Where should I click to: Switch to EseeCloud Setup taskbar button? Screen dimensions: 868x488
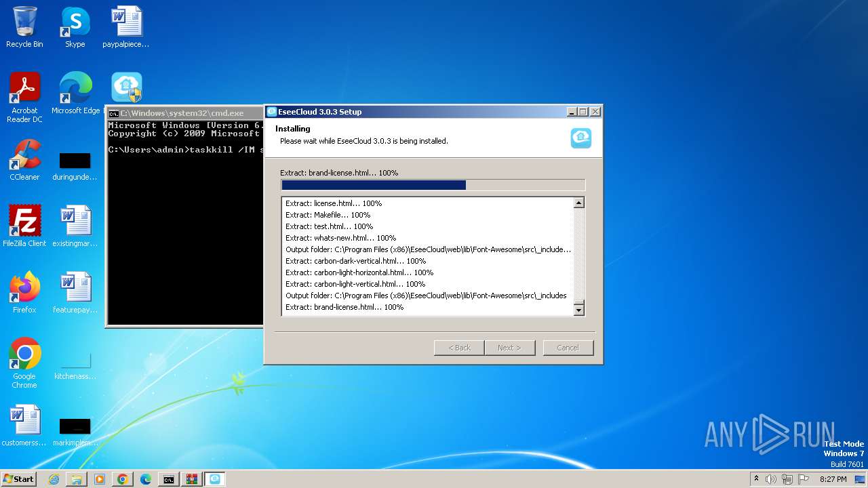click(214, 479)
